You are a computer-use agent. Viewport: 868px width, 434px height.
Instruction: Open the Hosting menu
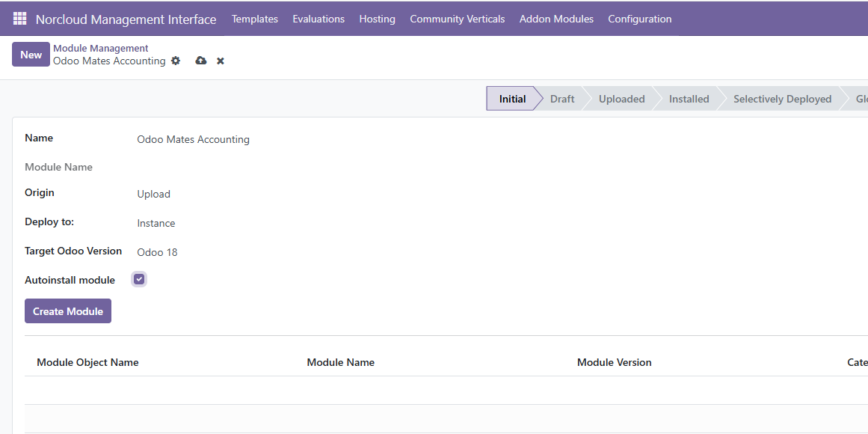pyautogui.click(x=377, y=19)
